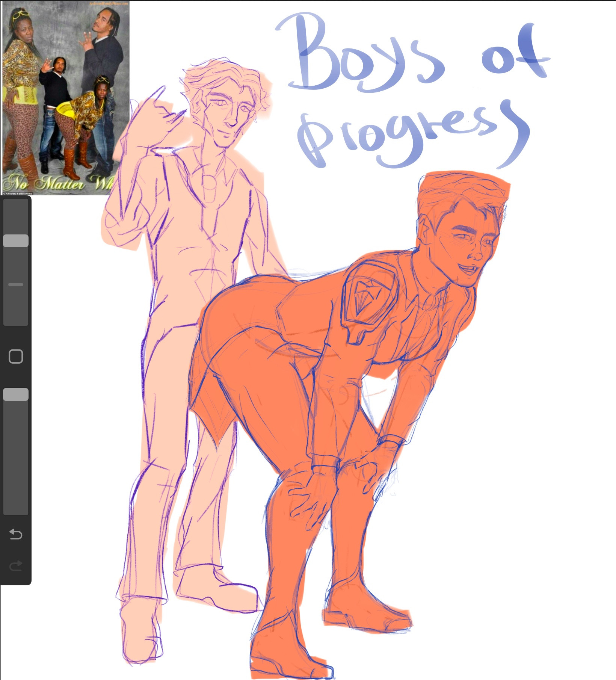The width and height of the screenshot is (616, 680).
Task: Tap the brush opacity slider handle
Action: pyautogui.click(x=16, y=394)
